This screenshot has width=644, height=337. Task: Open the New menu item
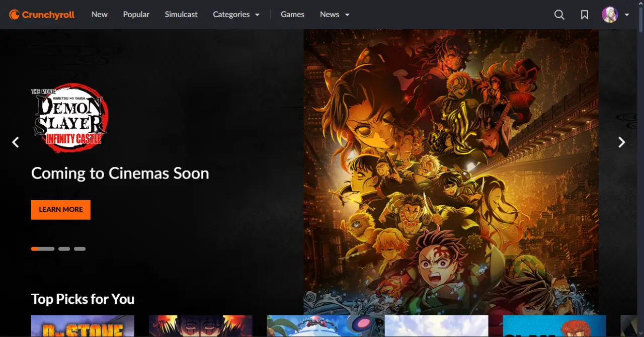(x=100, y=15)
